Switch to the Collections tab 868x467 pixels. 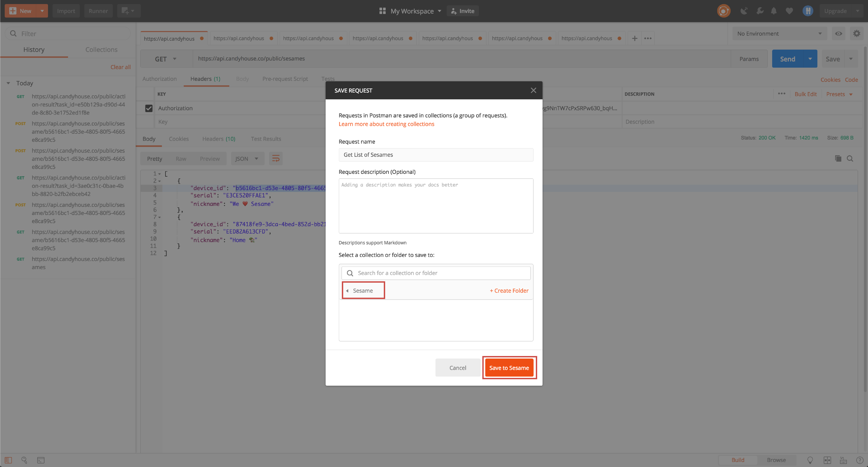pos(101,49)
